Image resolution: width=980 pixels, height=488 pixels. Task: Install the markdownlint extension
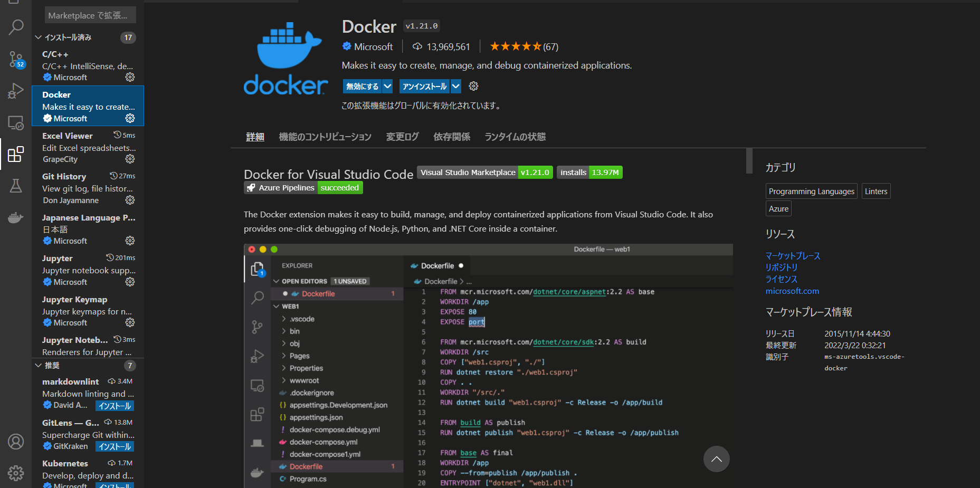pyautogui.click(x=115, y=405)
